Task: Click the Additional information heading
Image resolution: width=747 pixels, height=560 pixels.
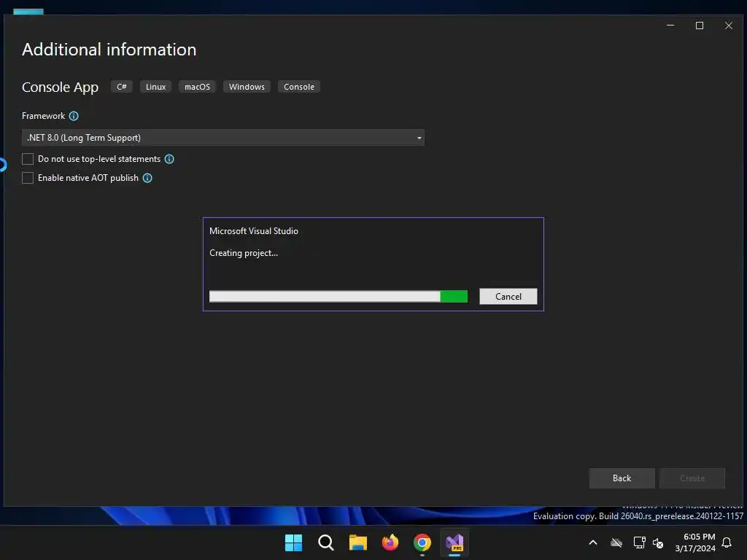Action: click(x=109, y=50)
